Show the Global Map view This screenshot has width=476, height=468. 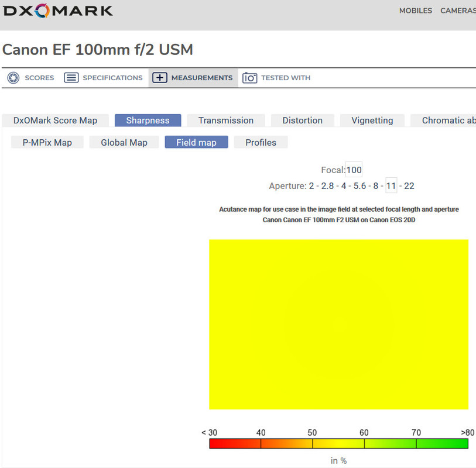tap(124, 142)
